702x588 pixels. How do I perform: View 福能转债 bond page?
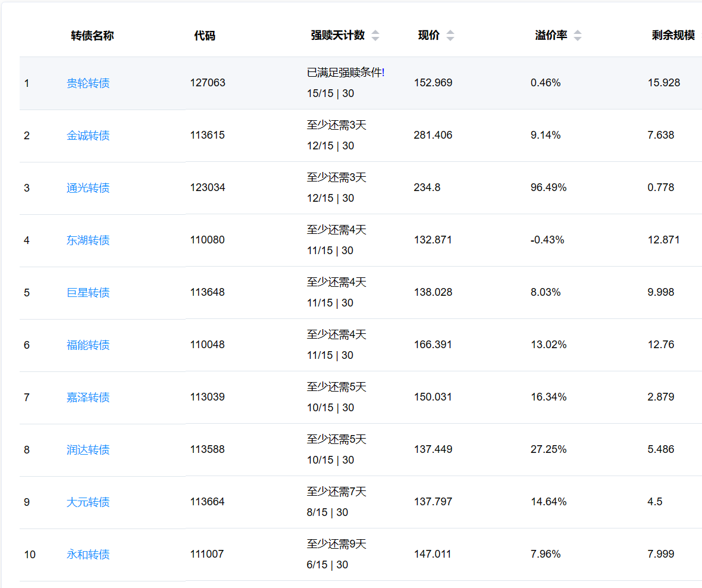coord(88,345)
